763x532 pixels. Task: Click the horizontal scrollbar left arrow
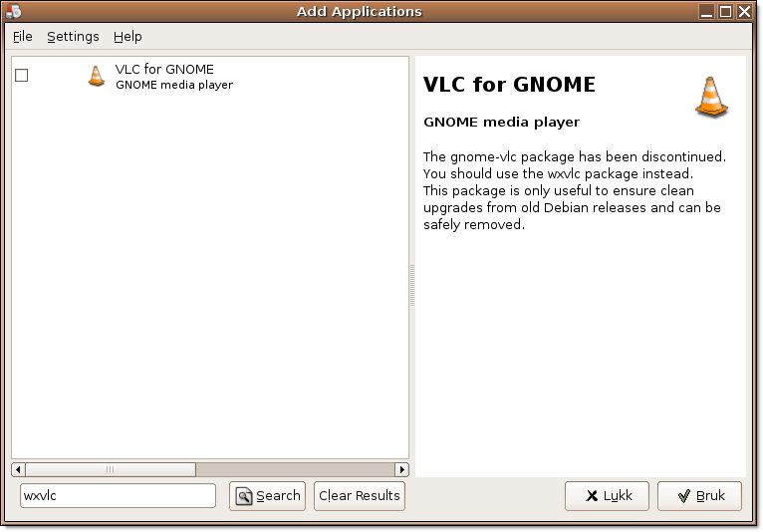pyautogui.click(x=19, y=469)
